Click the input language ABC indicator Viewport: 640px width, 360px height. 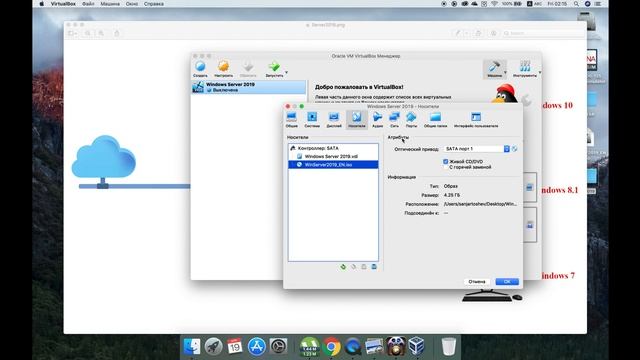(535, 4)
